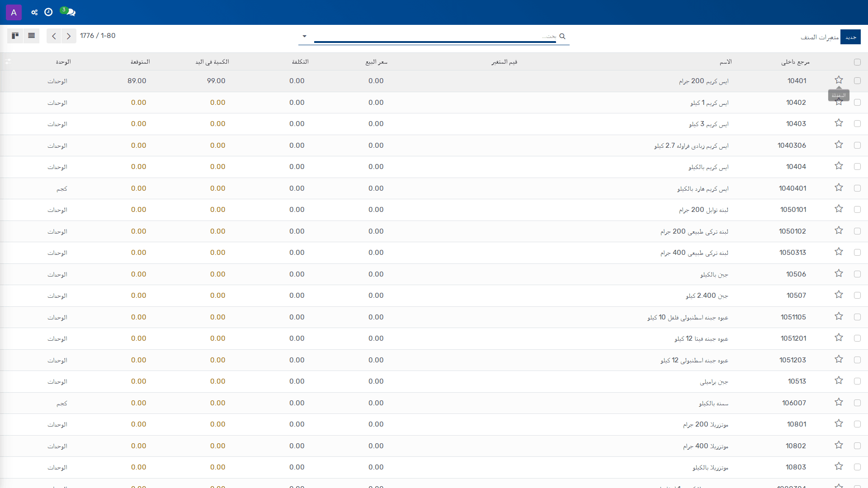Go to next page of records
This screenshot has height=488, width=868.
(69, 36)
